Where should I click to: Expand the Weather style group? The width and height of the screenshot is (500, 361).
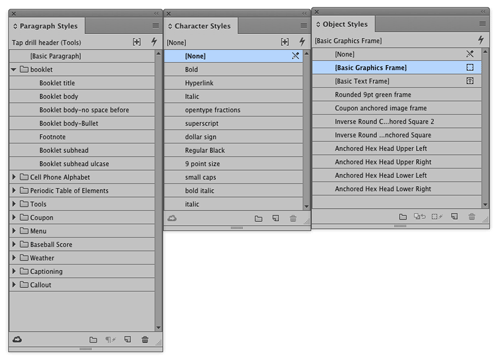(14, 258)
